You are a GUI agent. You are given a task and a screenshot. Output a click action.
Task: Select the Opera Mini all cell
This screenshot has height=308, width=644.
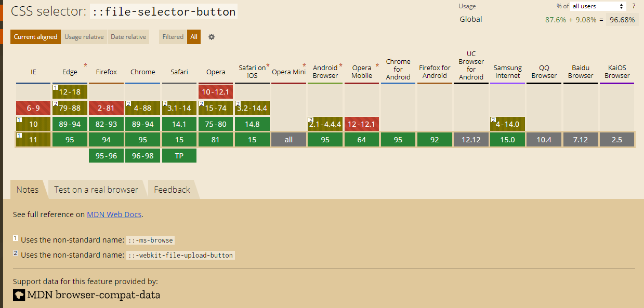288,140
